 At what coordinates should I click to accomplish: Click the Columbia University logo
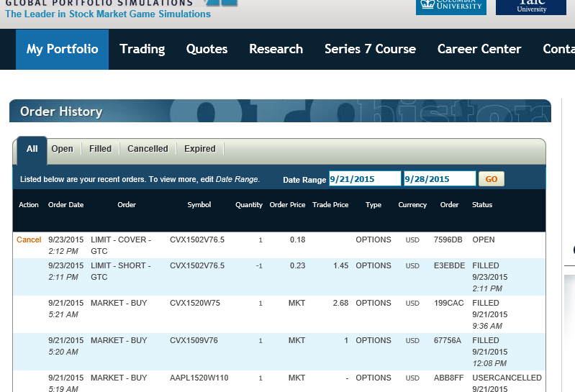(x=451, y=6)
